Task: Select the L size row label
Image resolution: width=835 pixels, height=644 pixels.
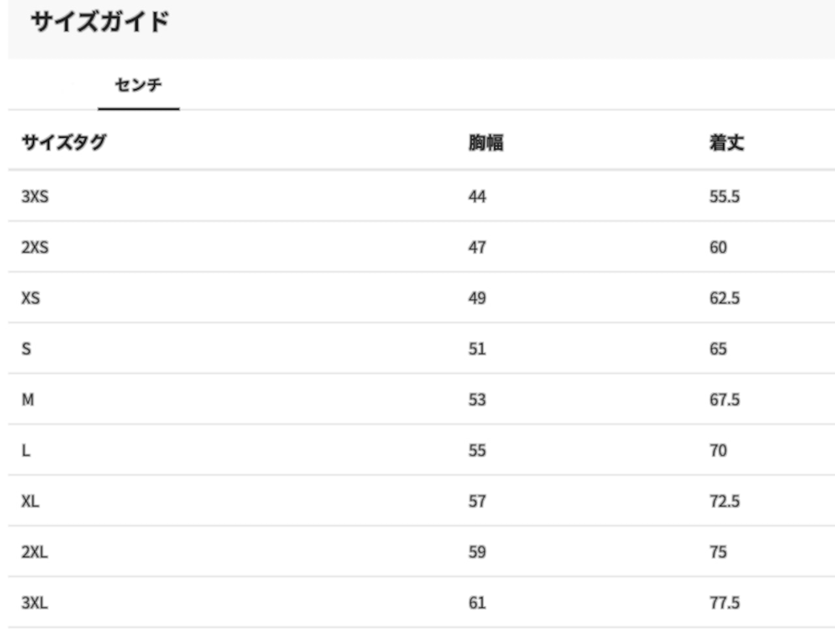Action: point(25,451)
